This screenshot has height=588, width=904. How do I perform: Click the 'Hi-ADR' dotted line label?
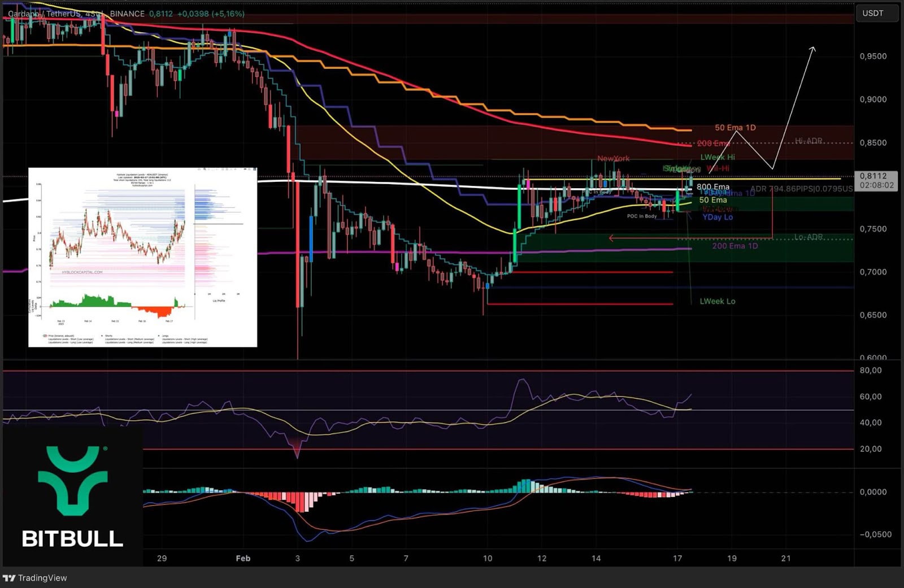[x=809, y=141]
